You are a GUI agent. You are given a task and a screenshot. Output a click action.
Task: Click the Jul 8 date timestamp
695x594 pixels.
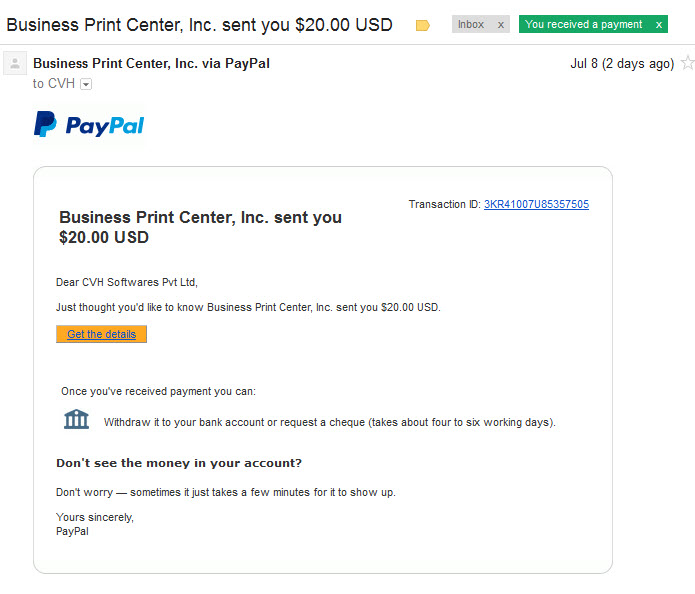tap(622, 64)
